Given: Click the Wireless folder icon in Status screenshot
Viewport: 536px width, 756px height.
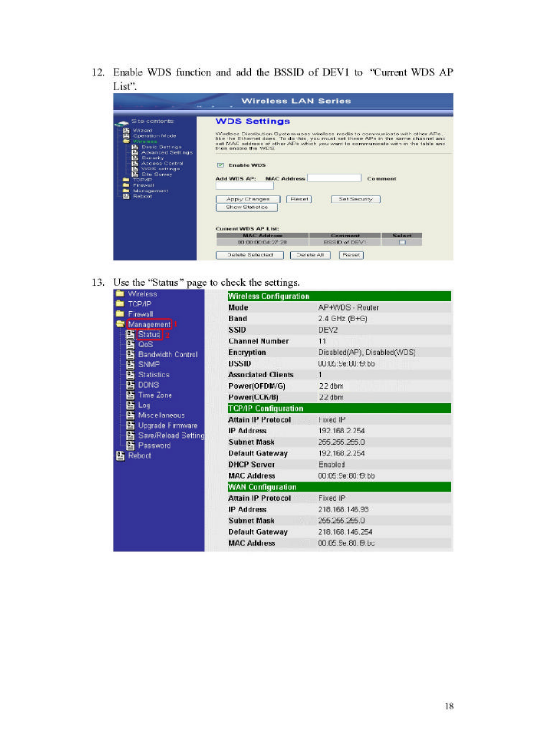Looking at the screenshot, I should pyautogui.click(x=120, y=293).
